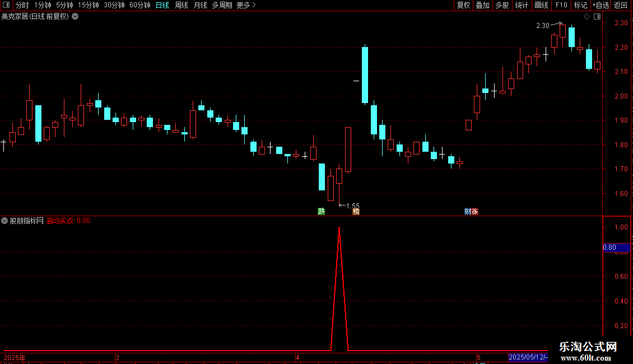
Task: Open dropdown next to 美克家居 chart title
Action: click(x=75, y=17)
